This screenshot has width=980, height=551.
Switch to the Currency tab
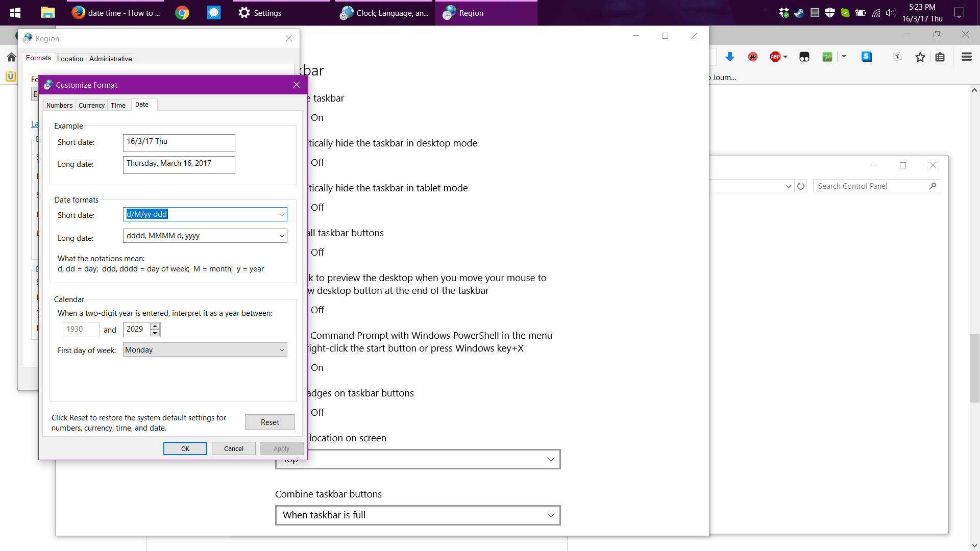pos(91,105)
